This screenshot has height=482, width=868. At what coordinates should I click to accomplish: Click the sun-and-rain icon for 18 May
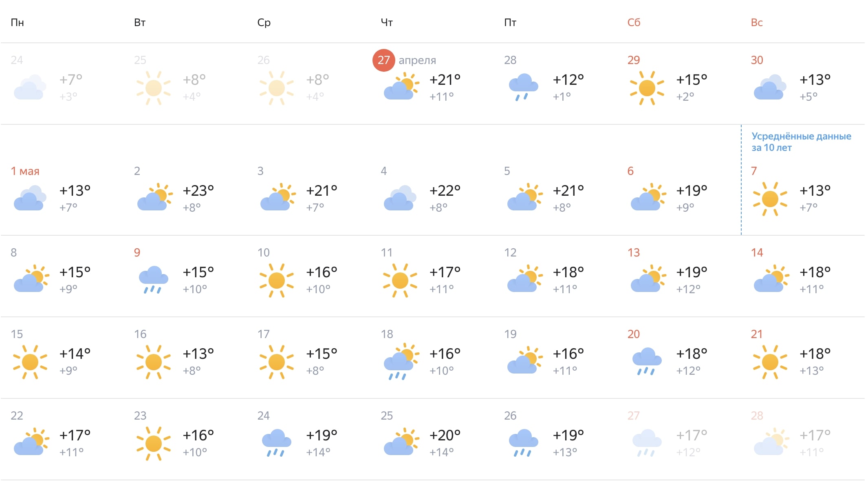click(401, 361)
